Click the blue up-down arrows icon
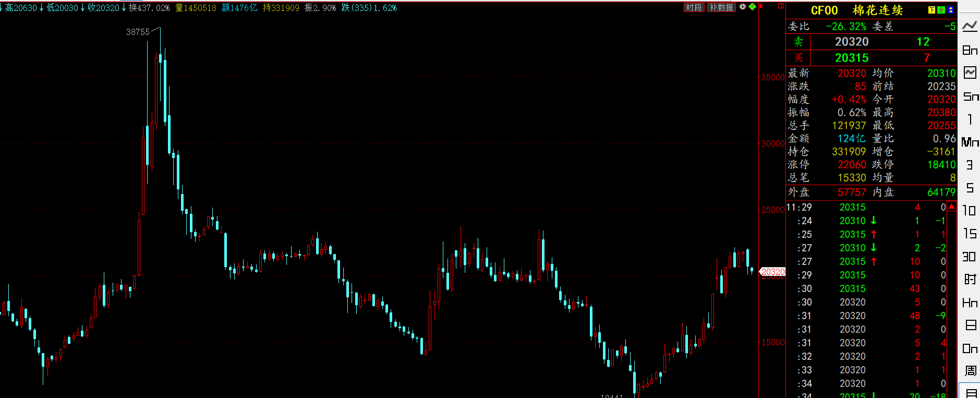The width and height of the screenshot is (980, 398). point(951,10)
